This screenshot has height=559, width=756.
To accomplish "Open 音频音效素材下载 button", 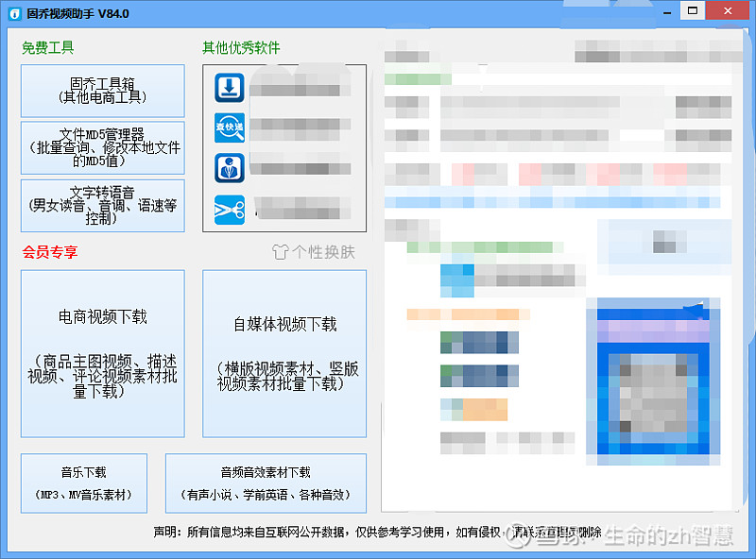I will pyautogui.click(x=266, y=483).
